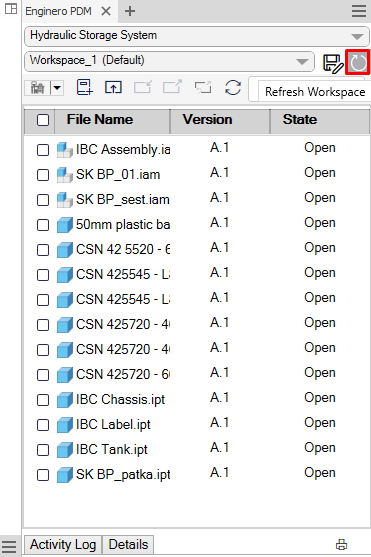Open the Workspace_1 (Default) dropdown
The image size is (371, 557).
(x=302, y=61)
